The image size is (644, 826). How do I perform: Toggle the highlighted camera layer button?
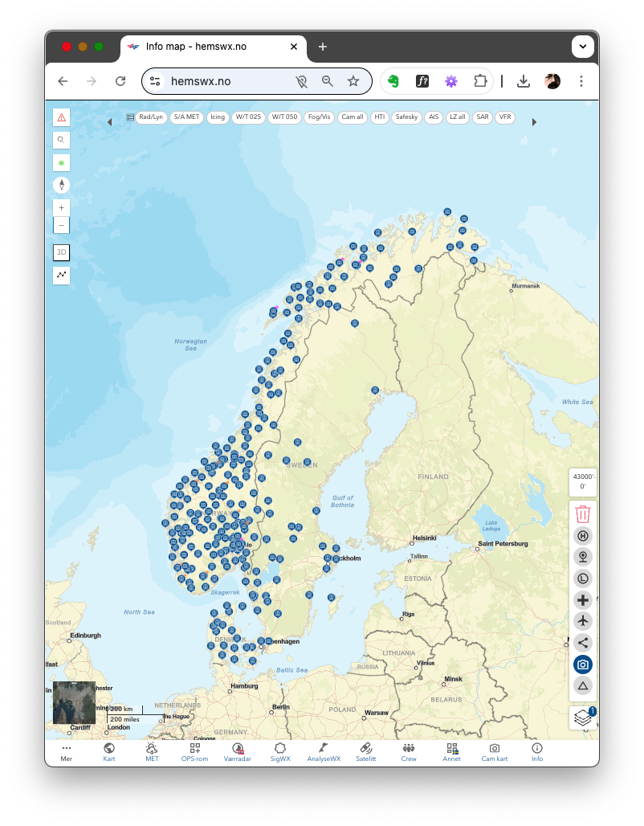point(583,664)
